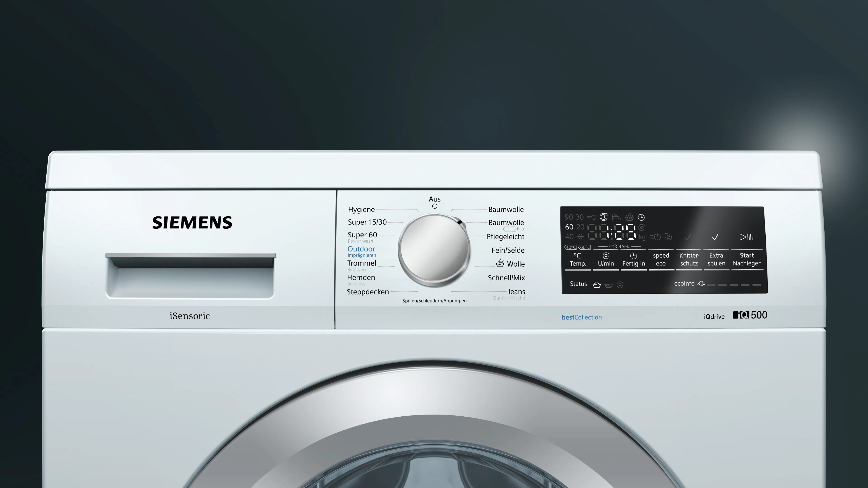Click the Status label on display
Image resolution: width=868 pixels, height=488 pixels.
pyautogui.click(x=578, y=284)
